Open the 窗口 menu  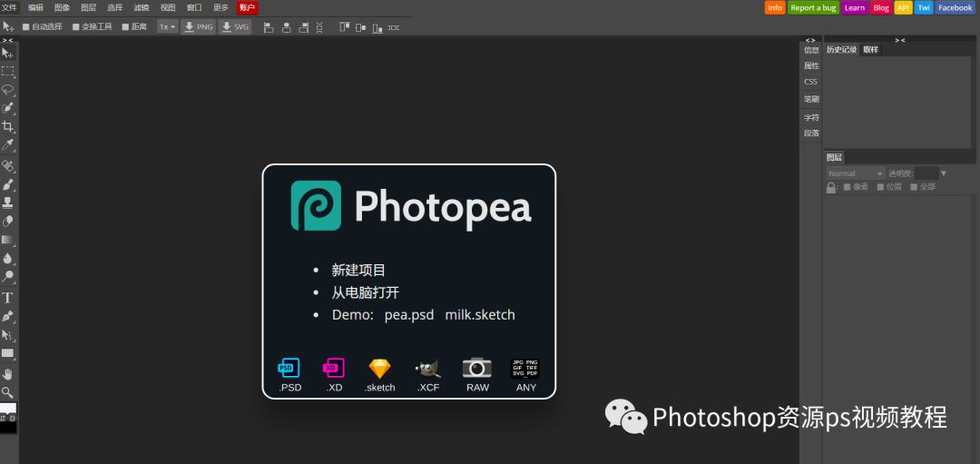point(194,7)
